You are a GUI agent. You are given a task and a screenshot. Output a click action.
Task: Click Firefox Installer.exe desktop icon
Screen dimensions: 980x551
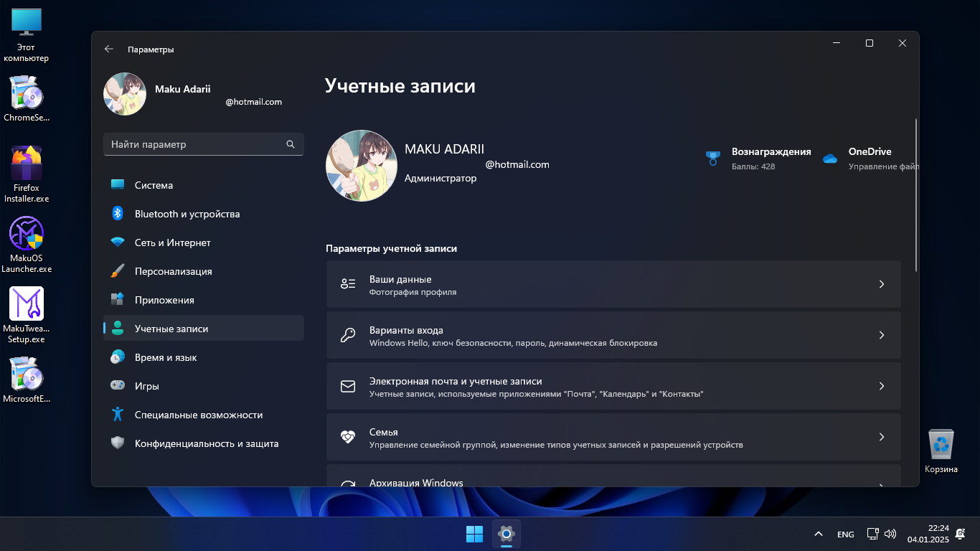click(x=27, y=174)
